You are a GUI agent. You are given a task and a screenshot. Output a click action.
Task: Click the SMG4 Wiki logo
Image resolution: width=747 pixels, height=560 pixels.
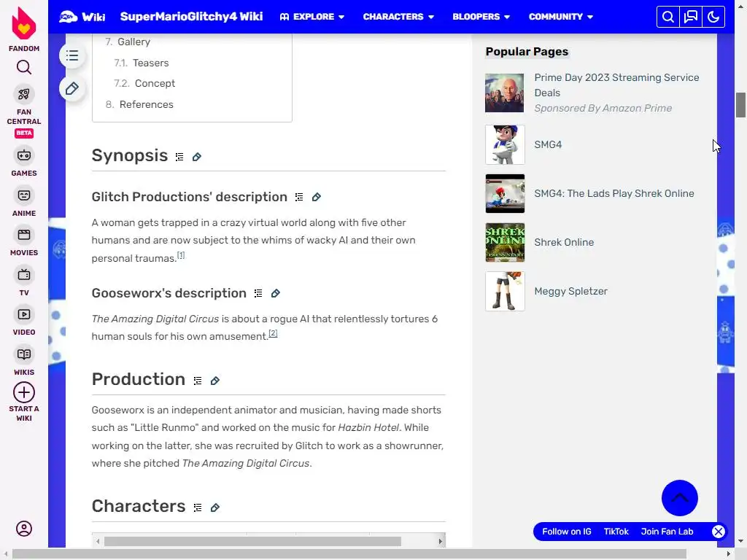82,17
